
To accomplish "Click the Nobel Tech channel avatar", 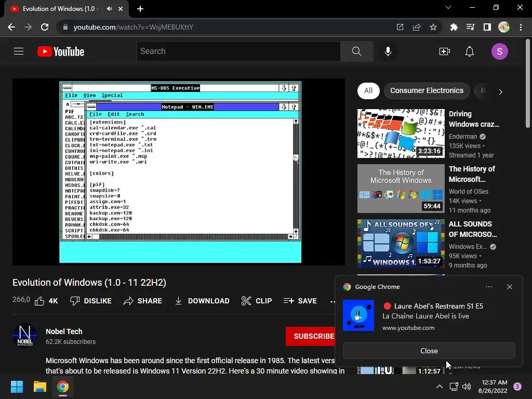I will [x=25, y=336].
